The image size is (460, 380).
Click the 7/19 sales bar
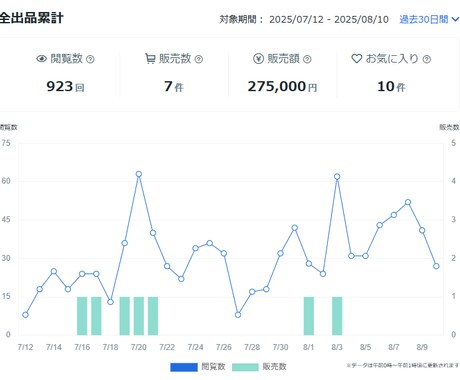(x=125, y=316)
